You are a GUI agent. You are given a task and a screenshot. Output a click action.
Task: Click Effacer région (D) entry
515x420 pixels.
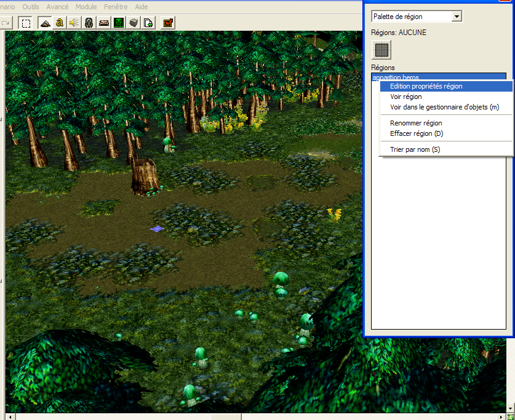point(417,133)
